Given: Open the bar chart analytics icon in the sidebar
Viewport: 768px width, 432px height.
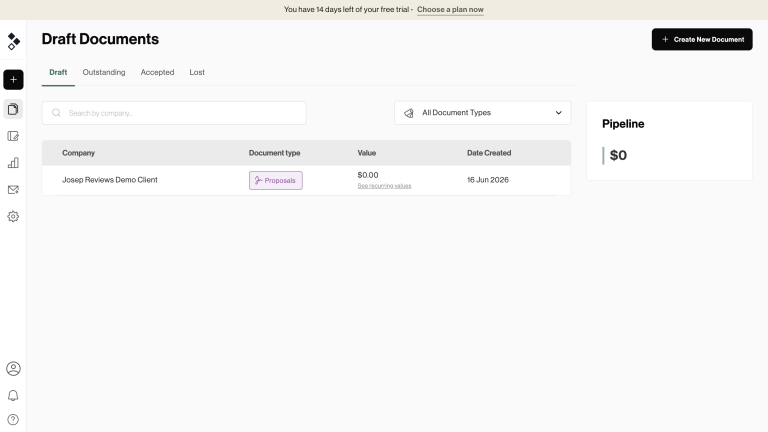Looking at the screenshot, I should [13, 163].
